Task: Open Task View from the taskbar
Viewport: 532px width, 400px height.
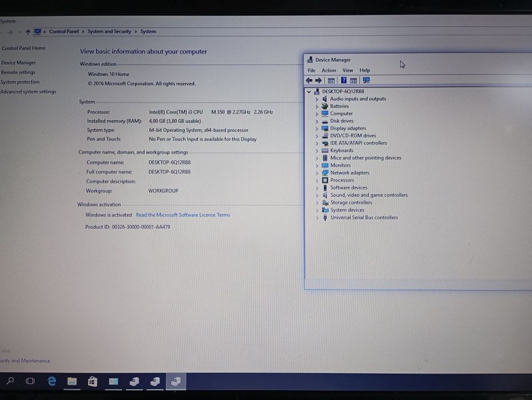Action: (x=30, y=381)
